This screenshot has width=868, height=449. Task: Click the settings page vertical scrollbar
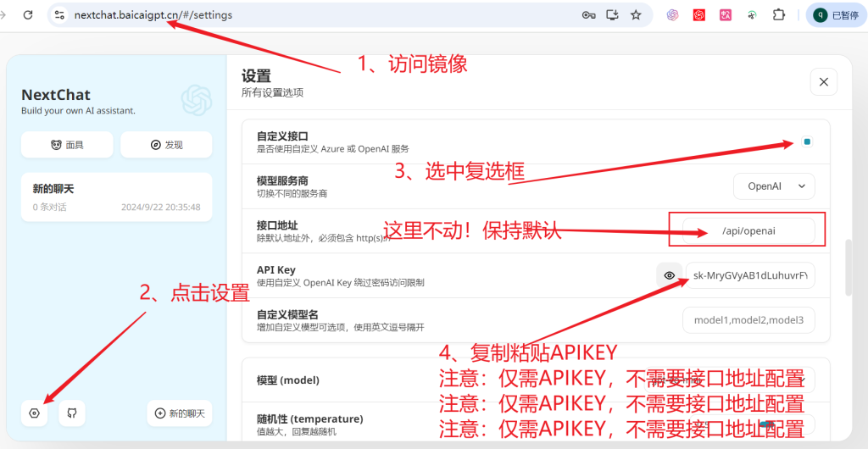pos(849,268)
